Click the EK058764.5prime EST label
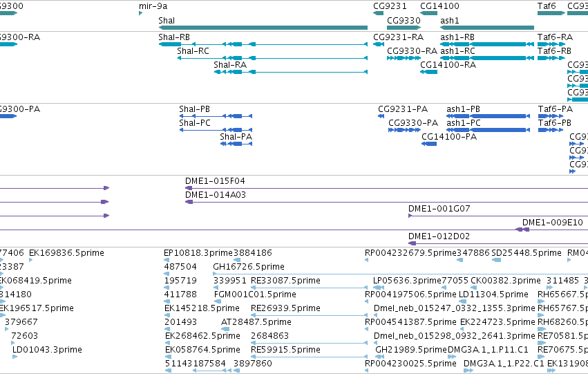The image size is (588, 374). tap(202, 350)
